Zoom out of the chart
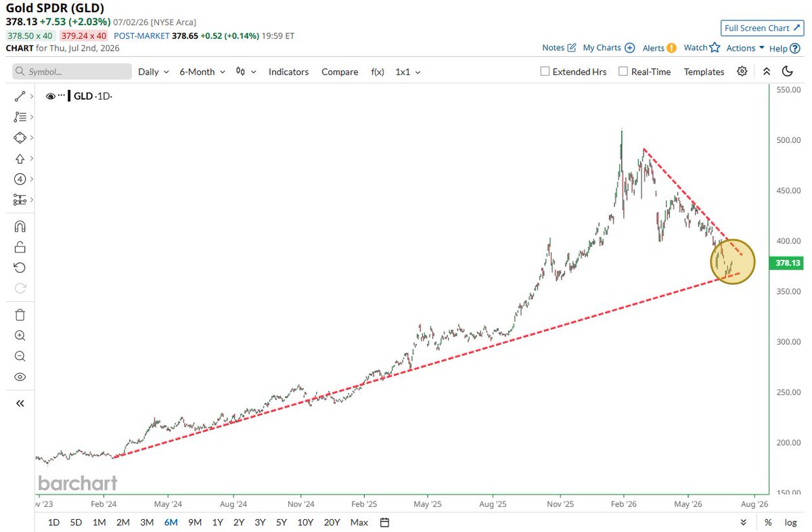Image resolution: width=812 pixels, height=532 pixels. pyautogui.click(x=20, y=356)
